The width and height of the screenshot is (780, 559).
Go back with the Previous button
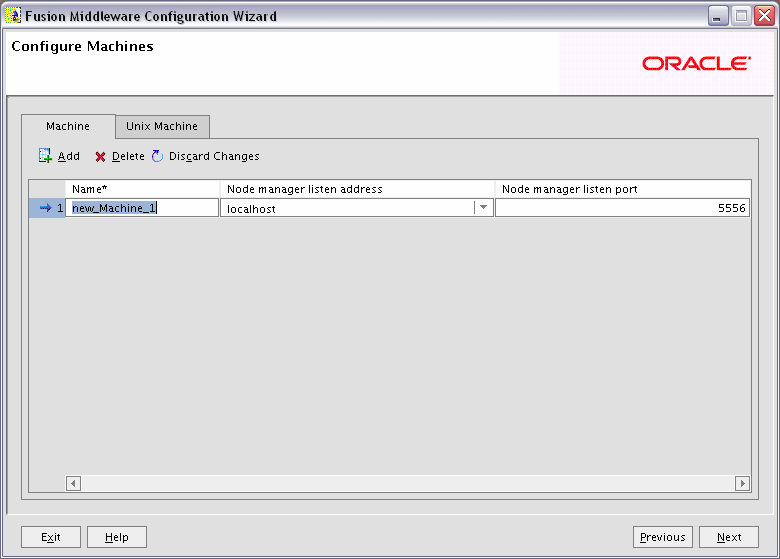click(x=663, y=537)
